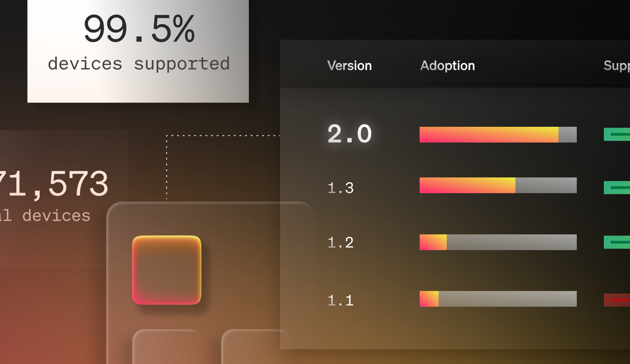Click the adoption bar for version 2.0
630x364 pixels.
(498, 135)
